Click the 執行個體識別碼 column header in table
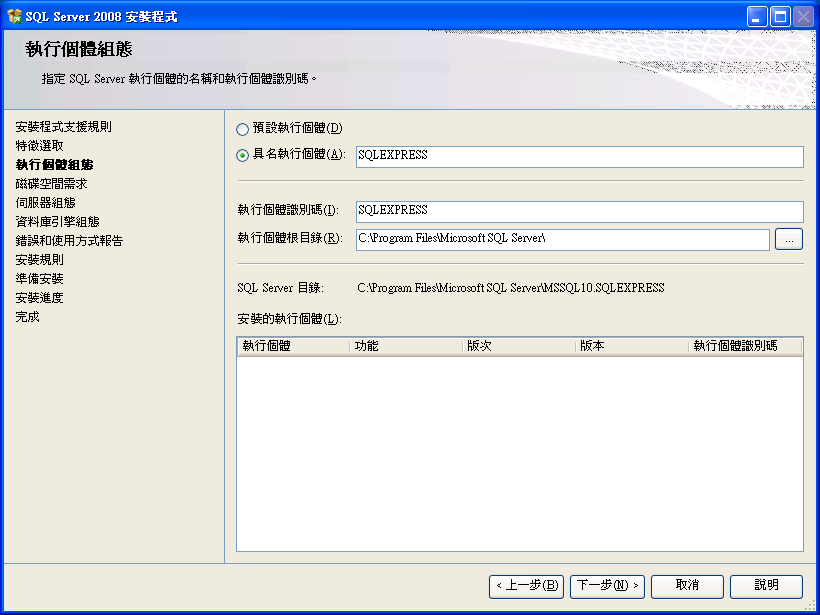820x615 pixels. click(745, 346)
